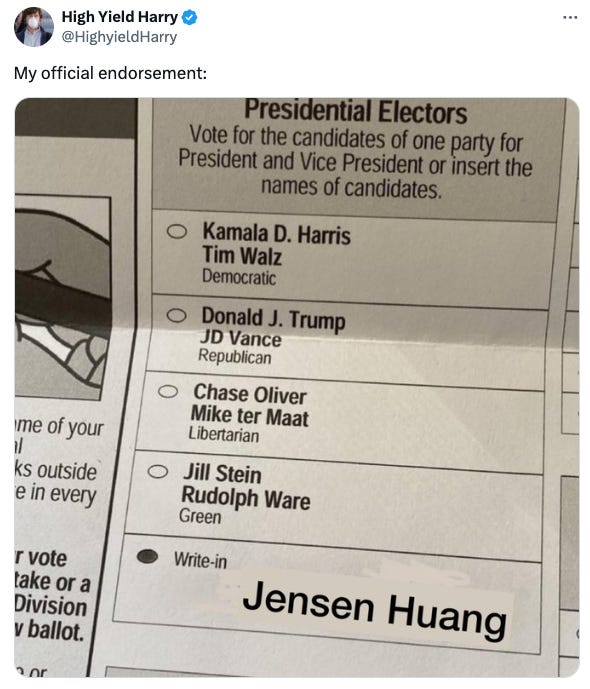590x689 pixels.
Task: Open the tweet's three-dot more menu
Action: 570,18
